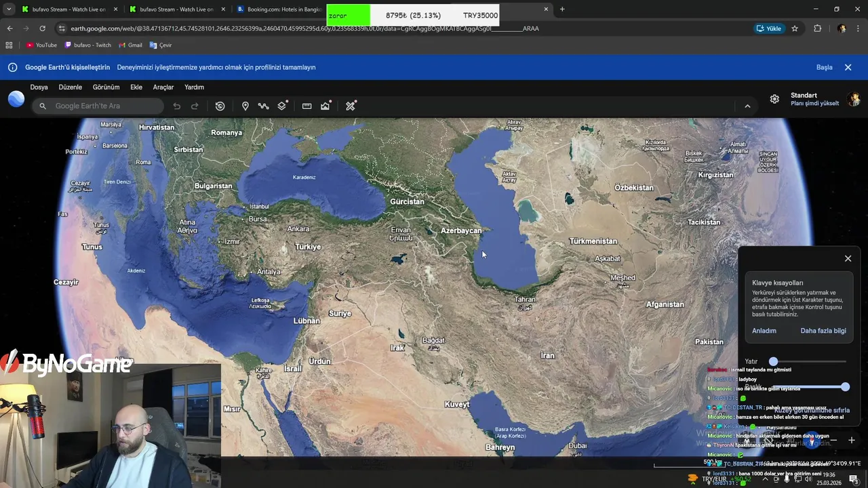868x488 pixels.
Task: Open Google Earth account avatar
Action: [x=854, y=99]
